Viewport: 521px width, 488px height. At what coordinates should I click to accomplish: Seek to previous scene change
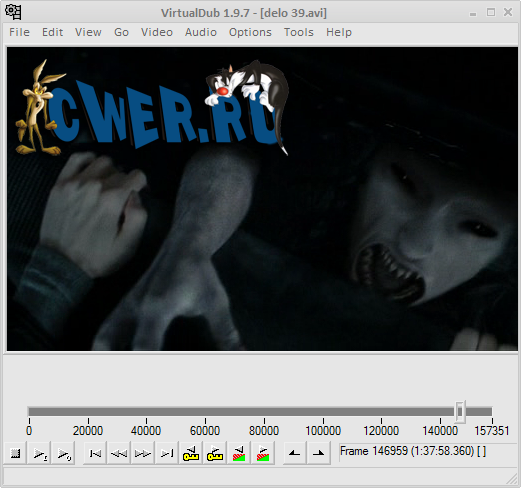tap(239, 453)
